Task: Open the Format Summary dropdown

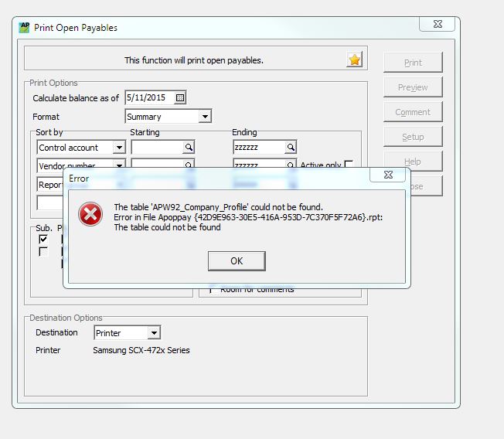Action: click(x=205, y=117)
